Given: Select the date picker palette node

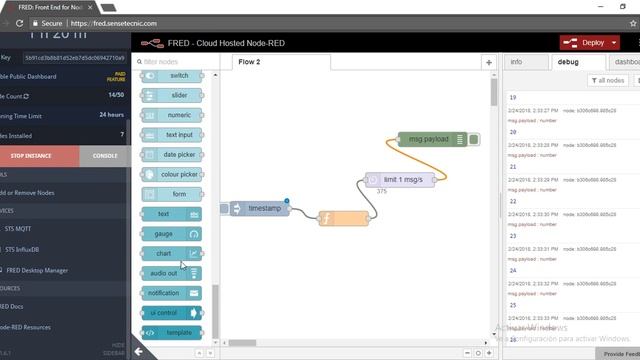Looking at the screenshot, I should (x=171, y=155).
